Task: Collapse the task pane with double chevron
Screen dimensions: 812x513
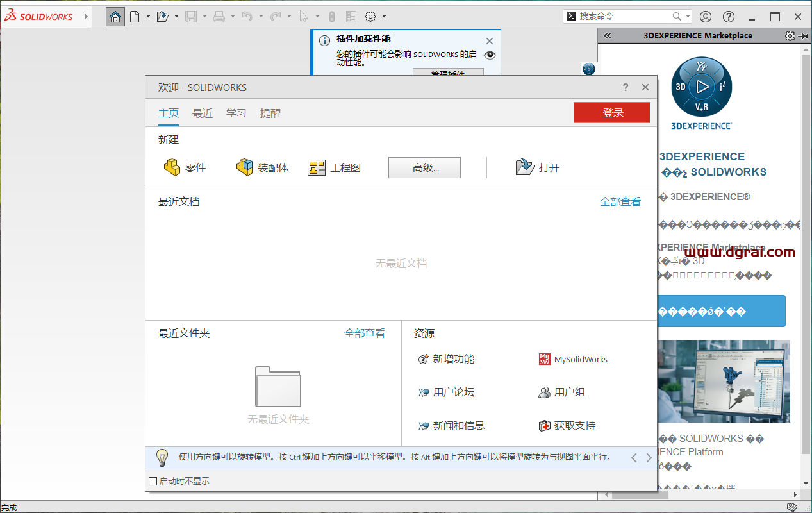Action: click(608, 36)
